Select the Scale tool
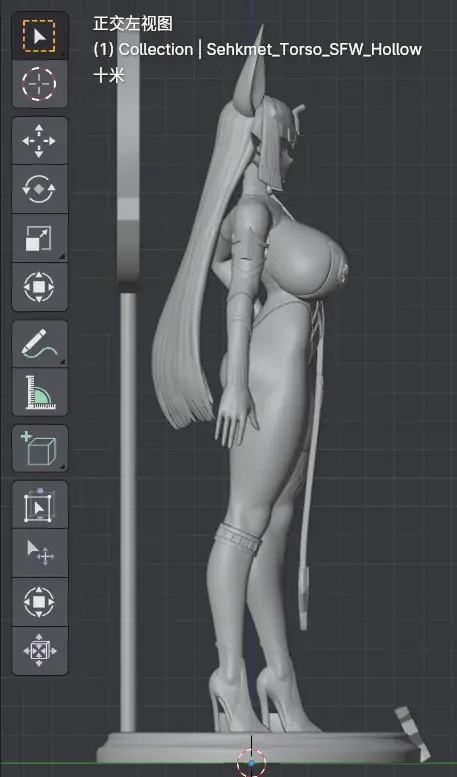457x777 pixels. click(x=39, y=238)
